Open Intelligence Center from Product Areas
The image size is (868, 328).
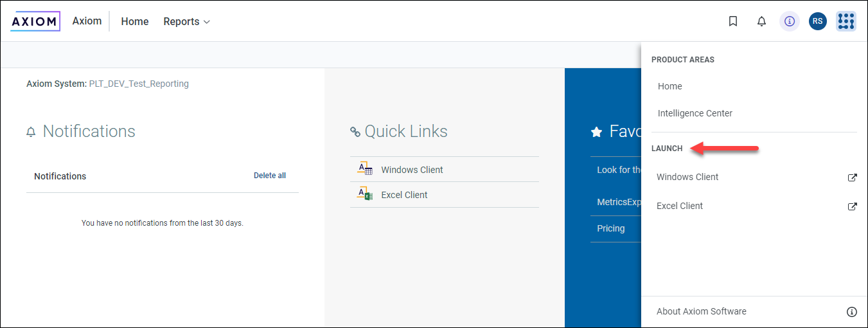pos(695,113)
